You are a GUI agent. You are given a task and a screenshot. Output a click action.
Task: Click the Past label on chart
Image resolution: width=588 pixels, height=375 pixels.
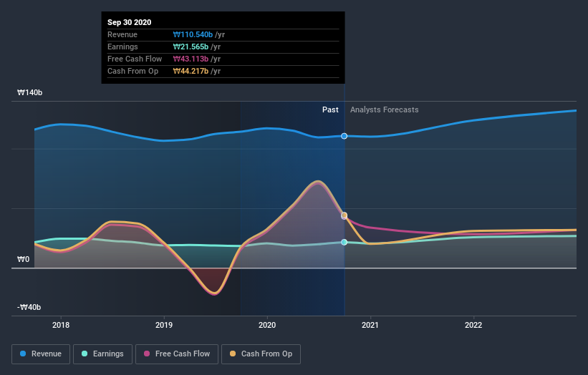coord(330,109)
